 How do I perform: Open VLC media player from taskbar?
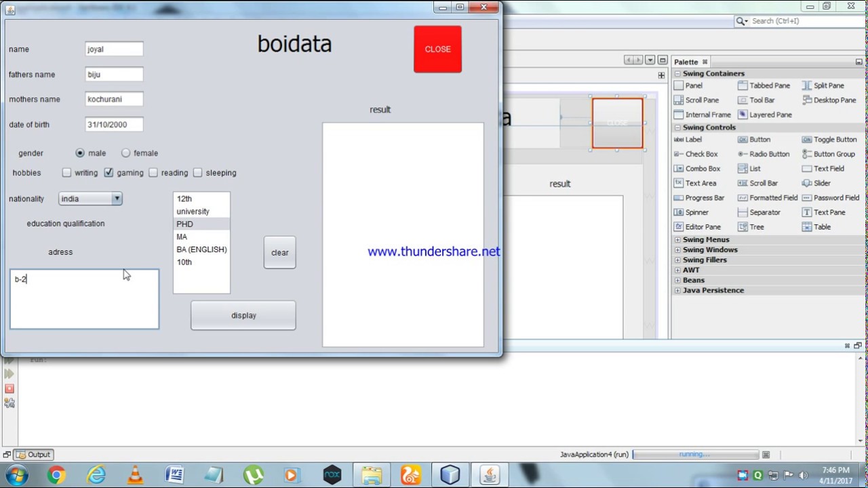tap(136, 475)
